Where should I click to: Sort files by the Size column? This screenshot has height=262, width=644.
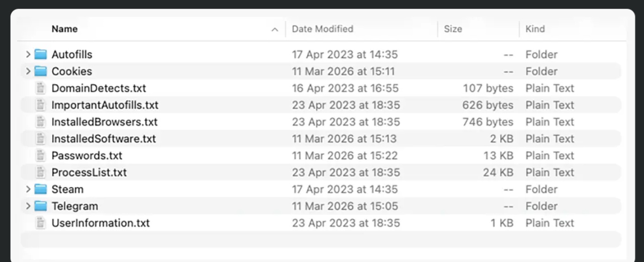tap(453, 29)
